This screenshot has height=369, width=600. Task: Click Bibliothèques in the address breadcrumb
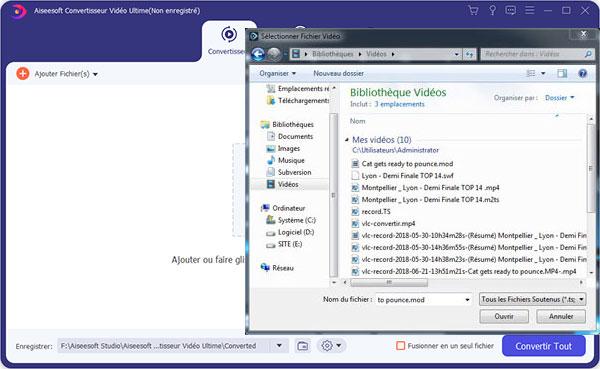(x=333, y=54)
